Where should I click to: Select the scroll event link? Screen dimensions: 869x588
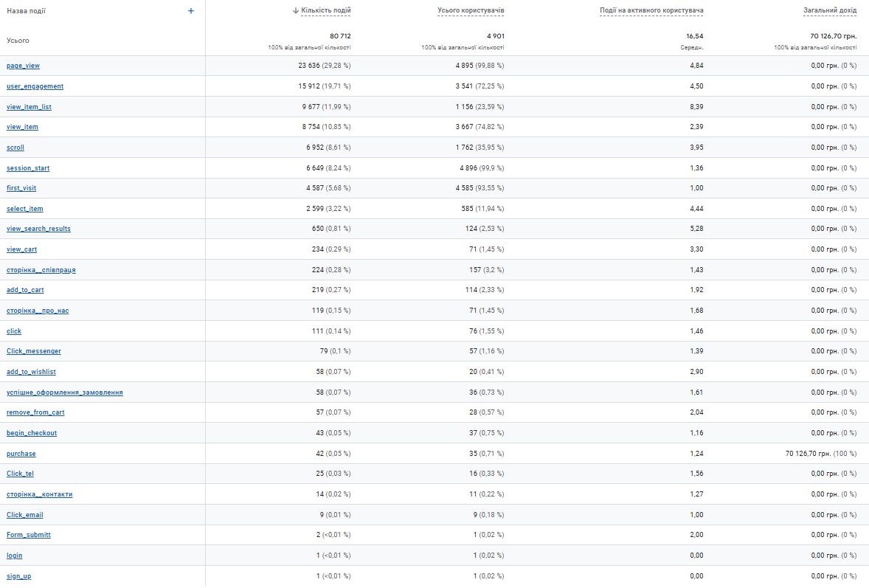(15, 148)
